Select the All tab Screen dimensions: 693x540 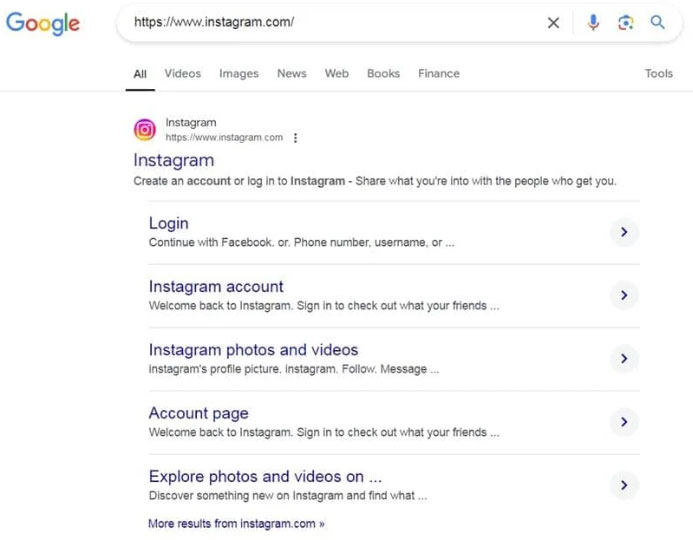(140, 74)
